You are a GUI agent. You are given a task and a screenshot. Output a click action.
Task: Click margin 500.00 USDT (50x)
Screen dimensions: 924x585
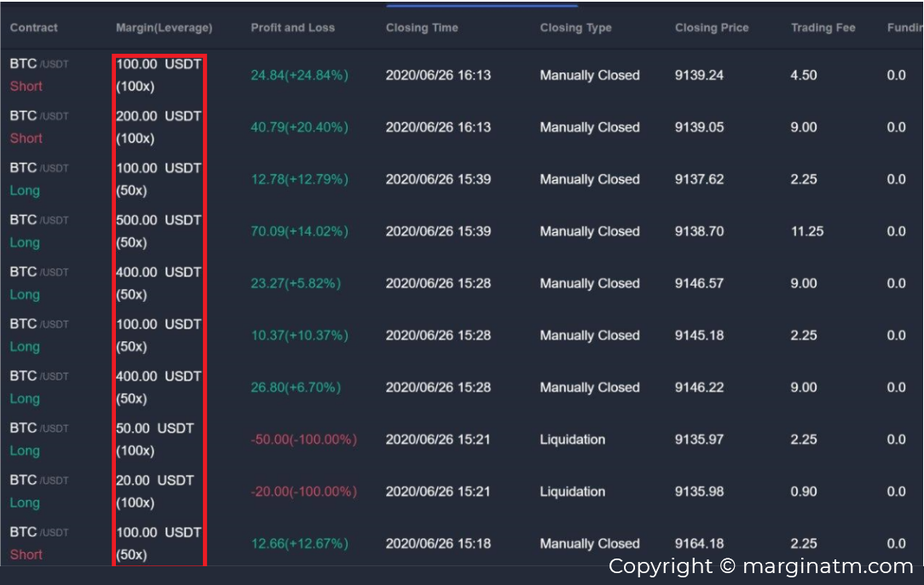[159, 231]
